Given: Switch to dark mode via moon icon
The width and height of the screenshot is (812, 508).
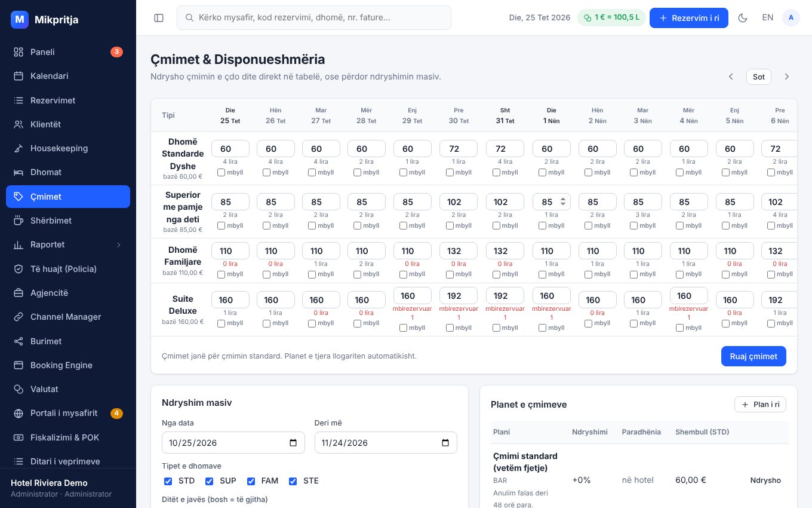Looking at the screenshot, I should tap(743, 18).
